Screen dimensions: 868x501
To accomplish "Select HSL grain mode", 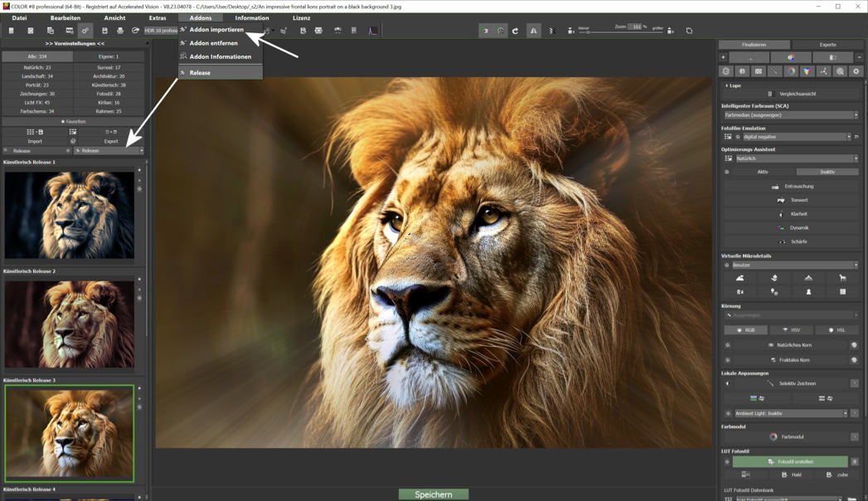I will [836, 330].
